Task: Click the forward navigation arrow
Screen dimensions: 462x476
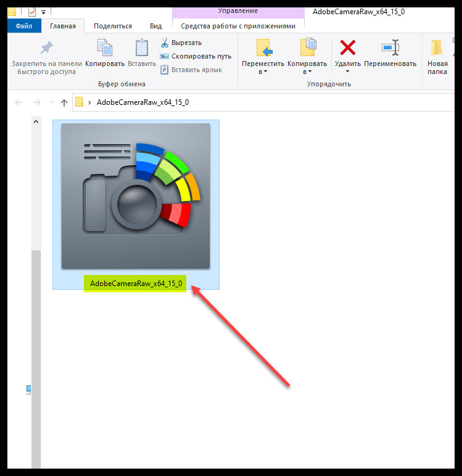Action: coord(37,102)
